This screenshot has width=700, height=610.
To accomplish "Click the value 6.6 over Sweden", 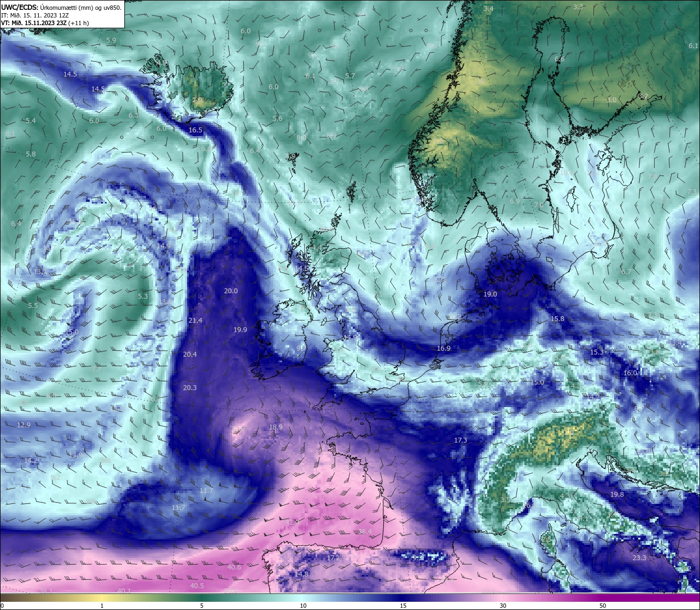I will (x=559, y=59).
